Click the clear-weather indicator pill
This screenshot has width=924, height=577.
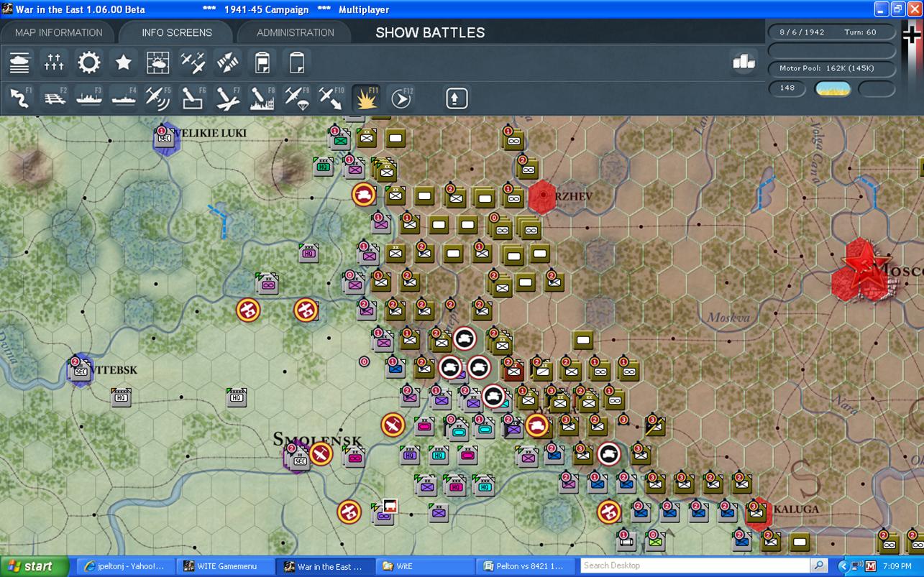click(833, 88)
